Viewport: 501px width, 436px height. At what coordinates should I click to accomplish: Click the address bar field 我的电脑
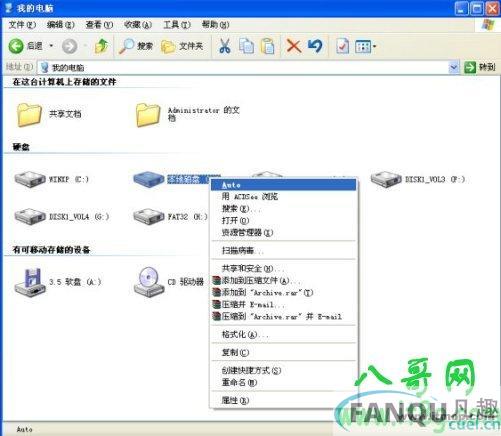click(243, 67)
